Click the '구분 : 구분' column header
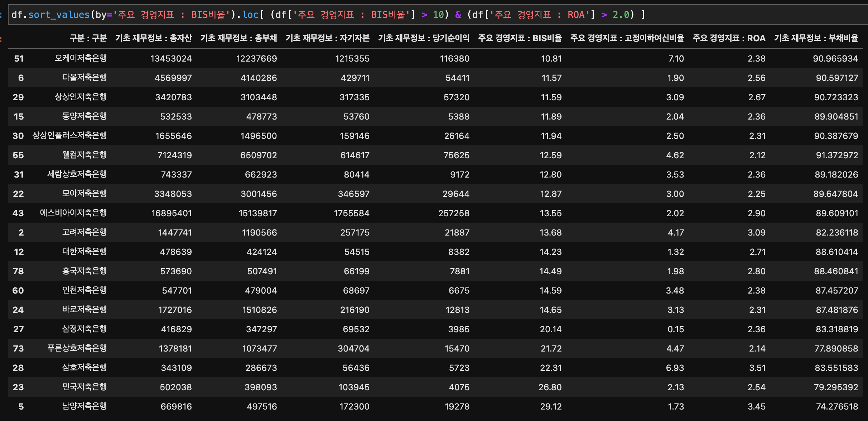Viewport: 868px width, 421px height. pyautogui.click(x=88, y=38)
